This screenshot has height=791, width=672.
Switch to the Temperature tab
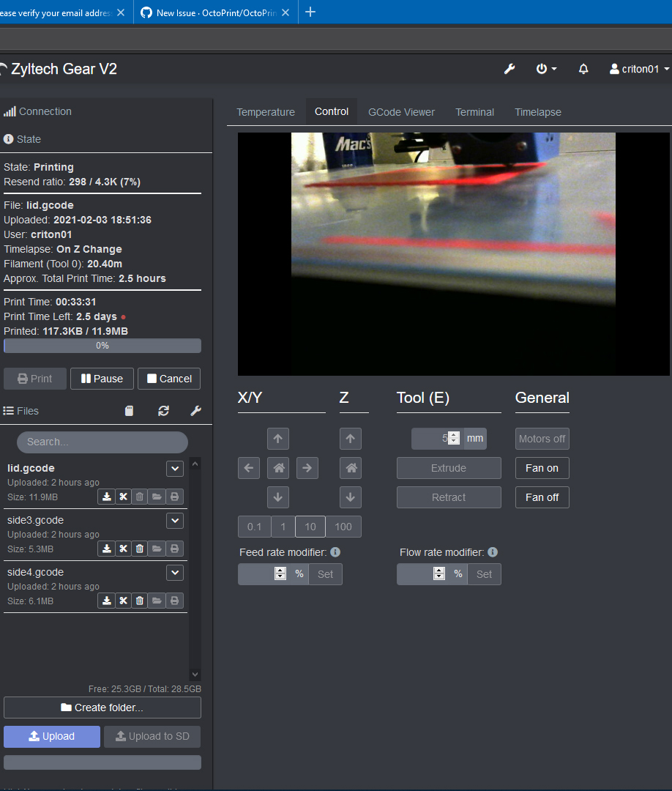[266, 112]
